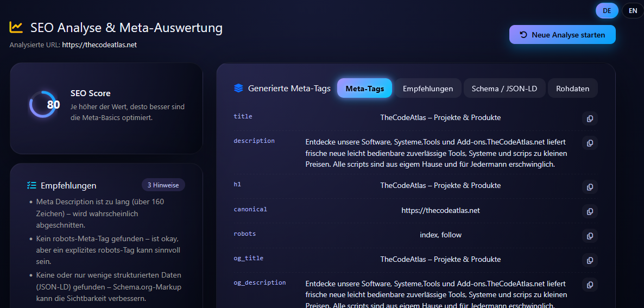Screen dimensions: 644x308
Task: Click the strukturierten Daten (JSON-LD) hint
Action: [109, 286]
